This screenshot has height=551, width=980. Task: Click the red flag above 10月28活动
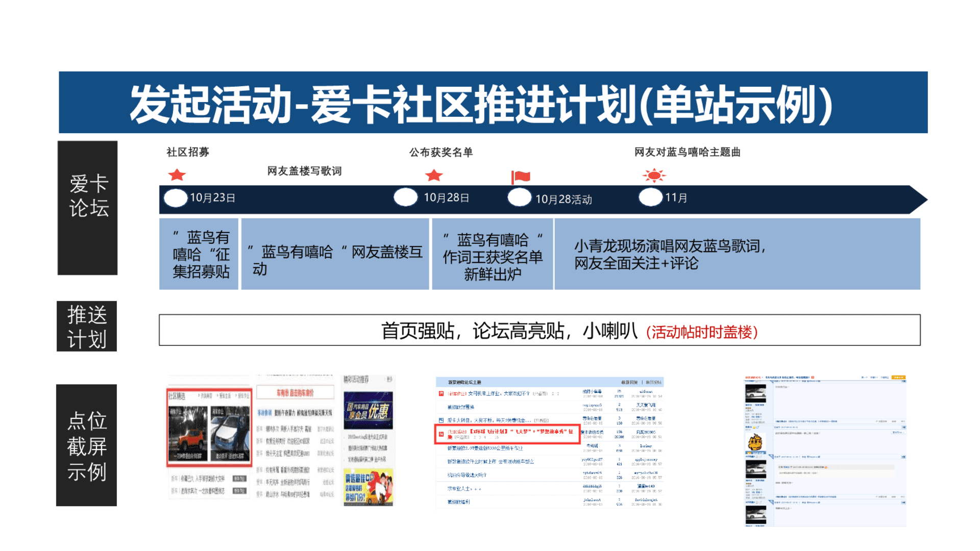(521, 178)
